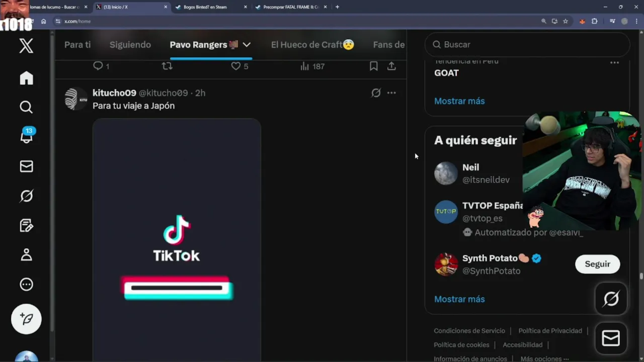Switch to Para ti tab

click(x=77, y=45)
